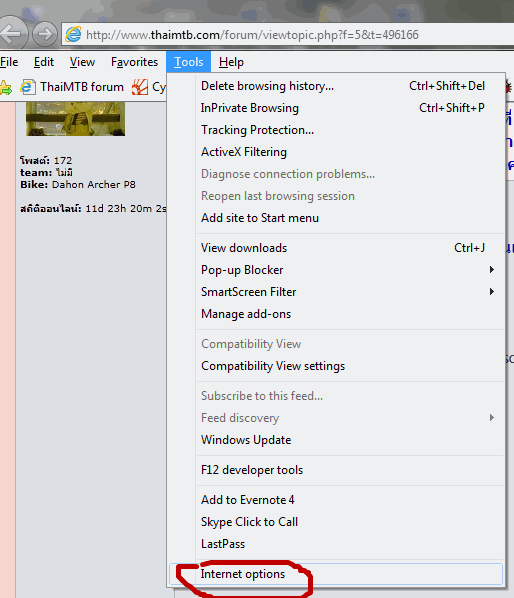Click the Add to Favorites bar star icon
Image resolution: width=514 pixels, height=598 pixels.
tap(6, 88)
